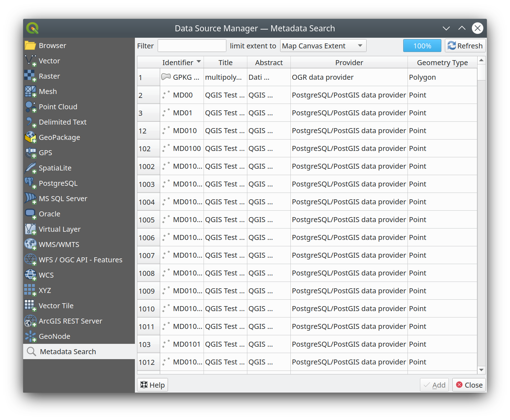Select the Mesh layer icon
This screenshot has width=510, height=420.
click(31, 91)
